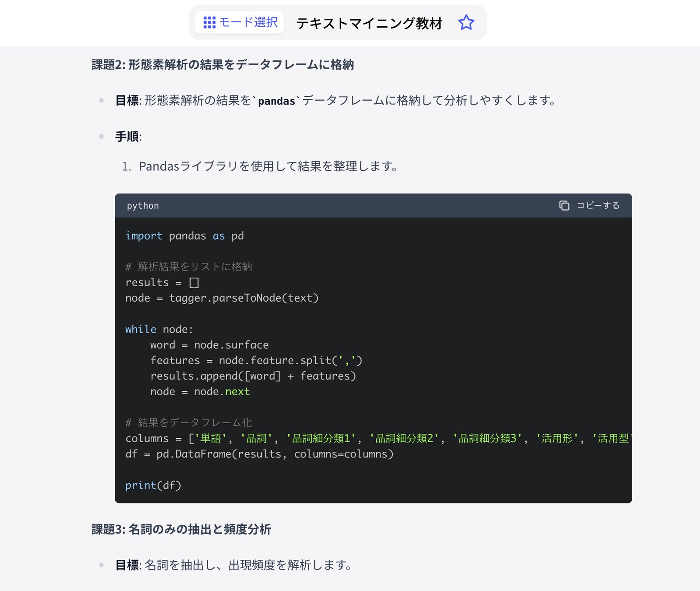Click the pd.DataFrame code line
Viewport: 700px width, 591px height.
(x=259, y=454)
